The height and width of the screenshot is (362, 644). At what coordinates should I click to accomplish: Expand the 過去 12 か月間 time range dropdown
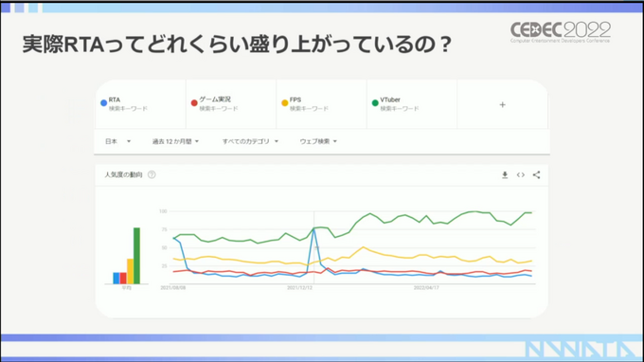pos(175,141)
